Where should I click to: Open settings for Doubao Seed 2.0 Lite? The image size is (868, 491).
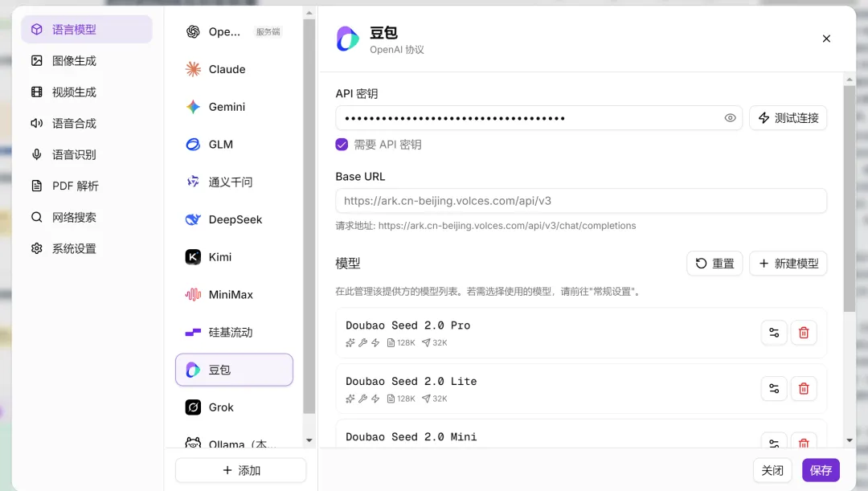click(774, 389)
